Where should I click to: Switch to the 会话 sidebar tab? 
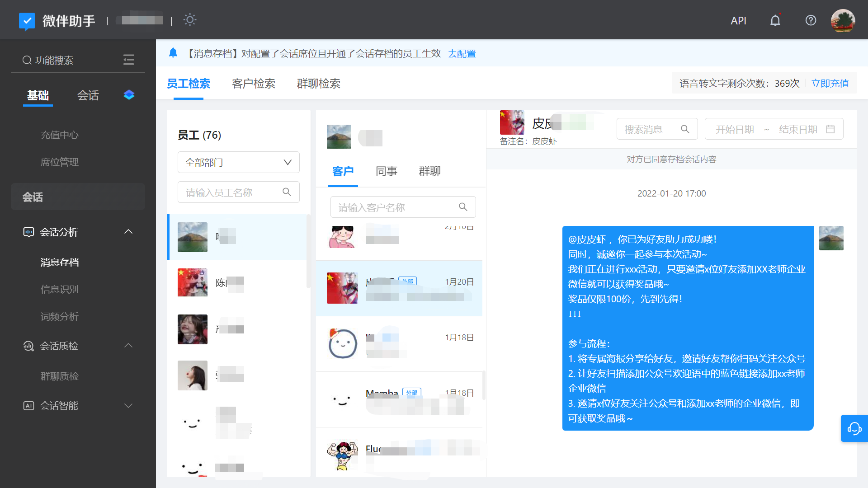click(88, 95)
